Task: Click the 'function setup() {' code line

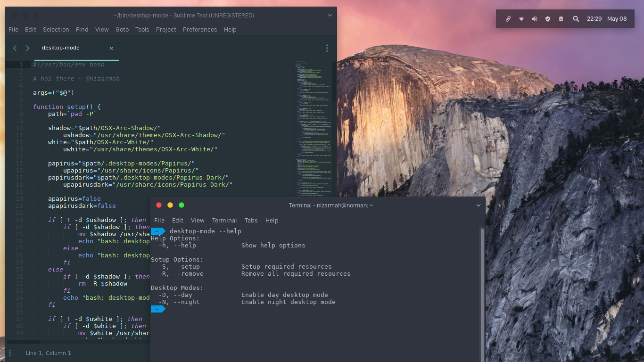Action: coord(67,107)
